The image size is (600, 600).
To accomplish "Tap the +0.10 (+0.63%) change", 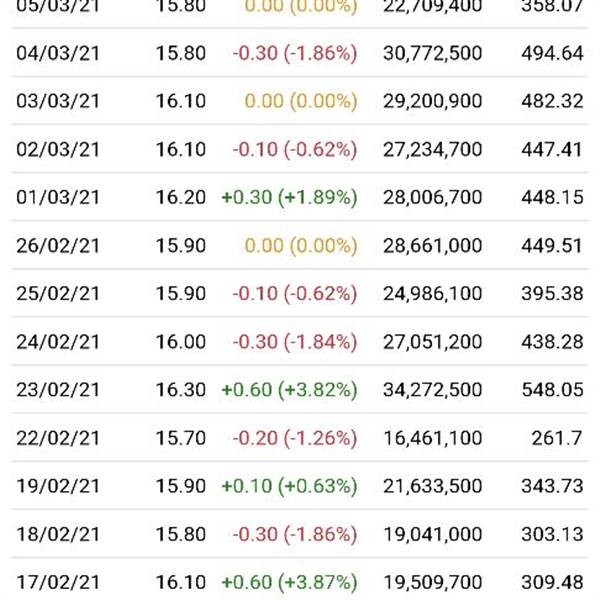I will pos(289,486).
